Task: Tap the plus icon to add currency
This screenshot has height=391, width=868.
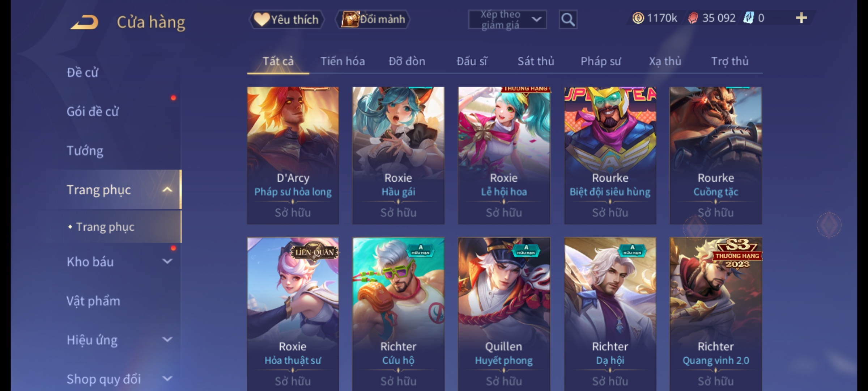Action: click(x=801, y=18)
